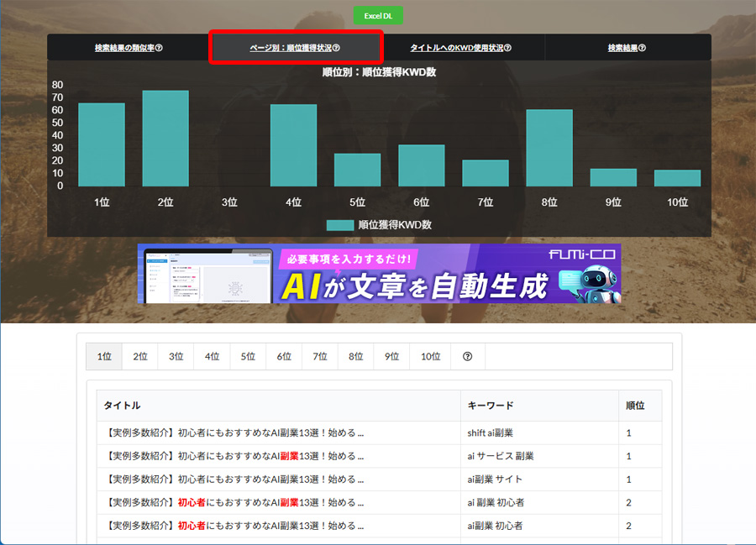Open the 検索結果の類似率 tab

[129, 48]
